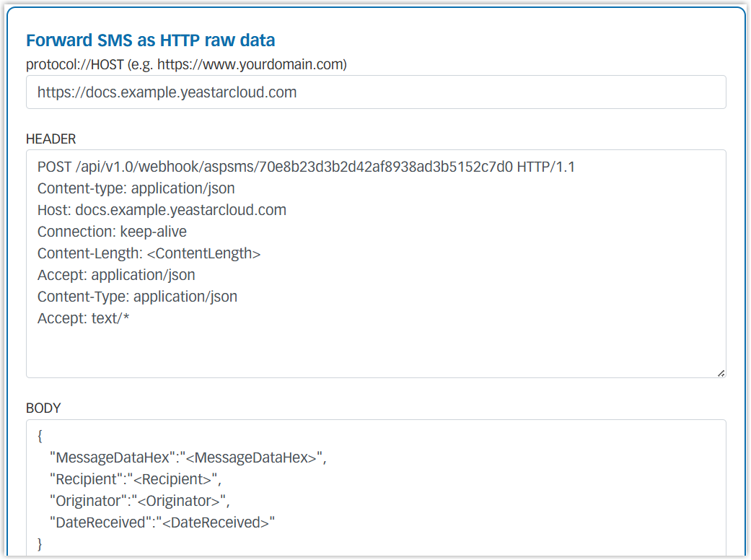Click the HEADER field label

[x=50, y=139]
